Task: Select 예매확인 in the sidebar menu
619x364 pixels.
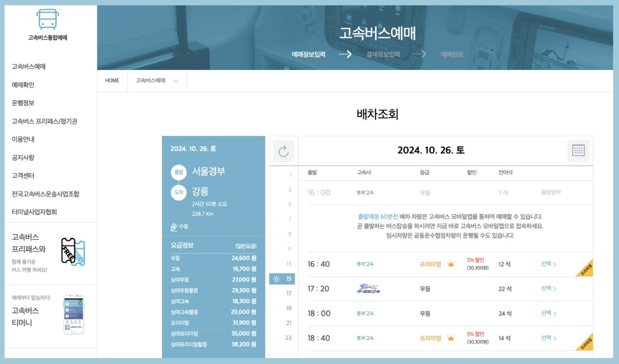Action: [23, 84]
